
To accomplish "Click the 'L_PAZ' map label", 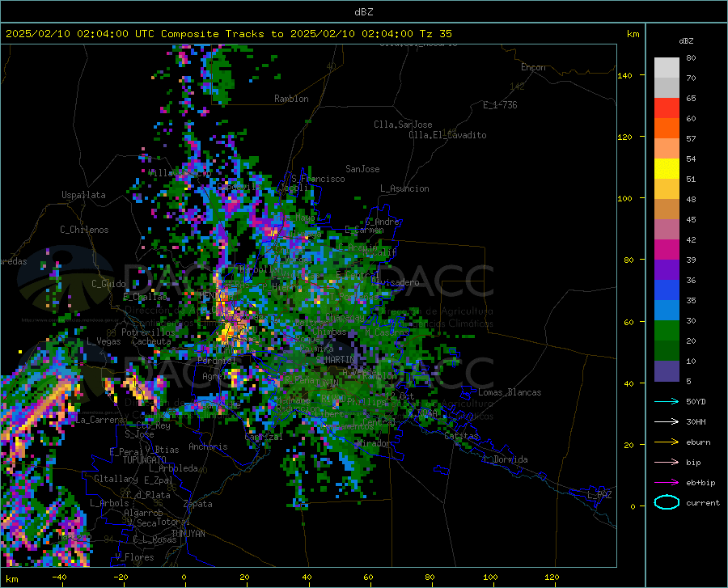I will 599,495.
